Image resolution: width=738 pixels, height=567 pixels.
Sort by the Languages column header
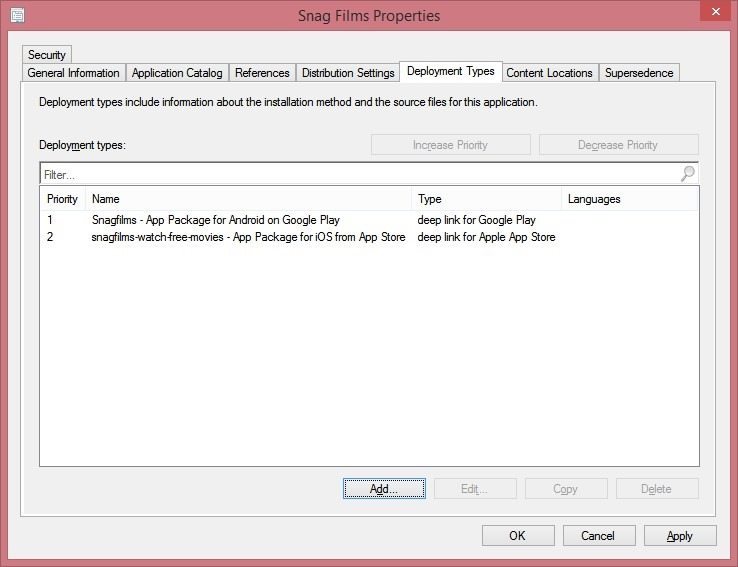coord(630,199)
